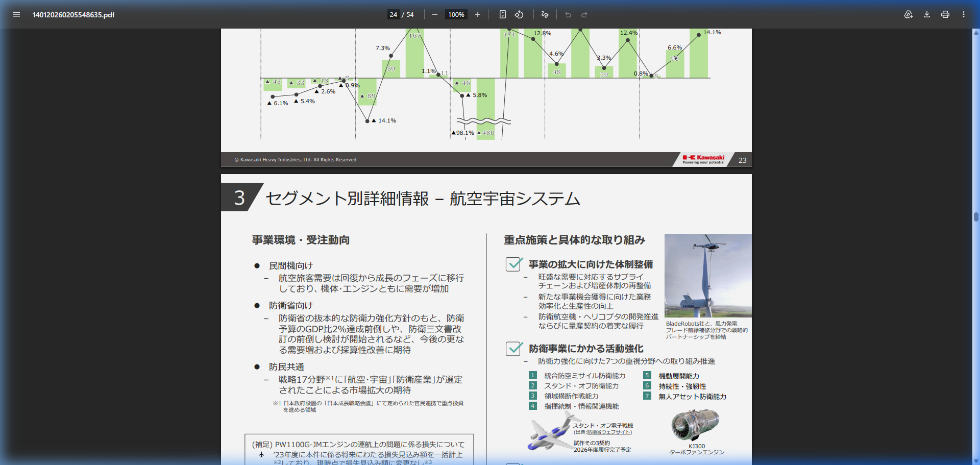Screen dimensions: 980x465
Task: Zoom out with the minus icon
Action: 435,14
